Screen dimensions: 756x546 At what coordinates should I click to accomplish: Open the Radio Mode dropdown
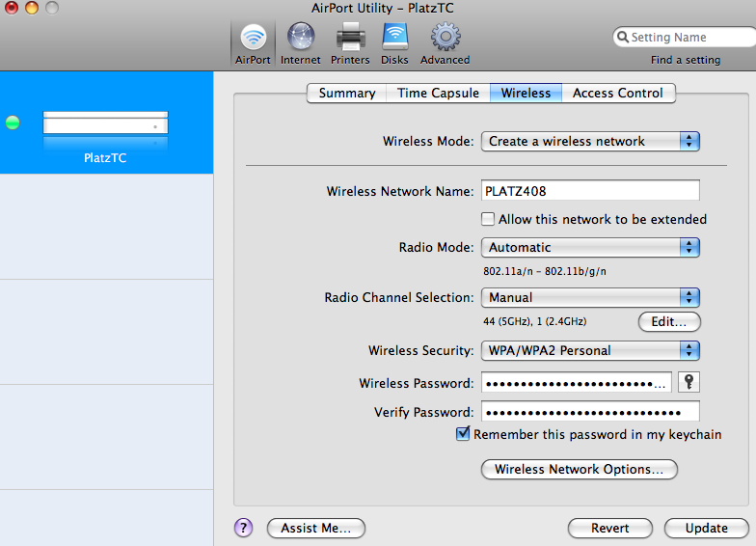[x=590, y=247]
